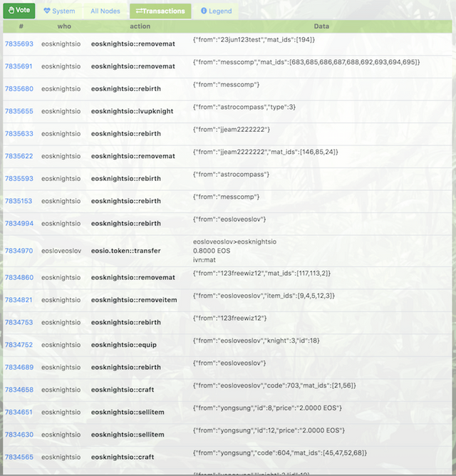Click '0.8000 EOS' transfer amount
Image resolution: width=456 pixels, height=476 pixels.
[212, 251]
